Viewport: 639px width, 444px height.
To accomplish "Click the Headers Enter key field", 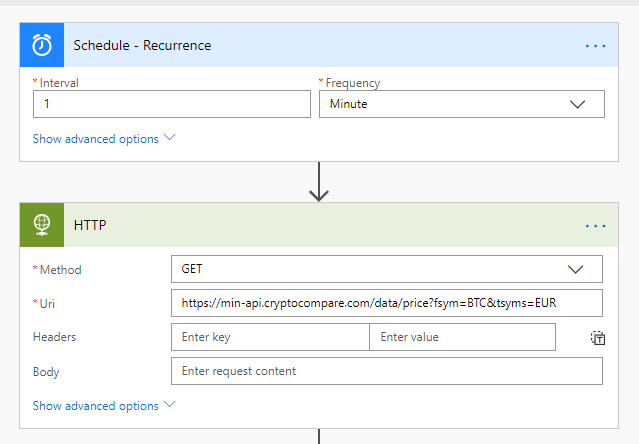I will [x=270, y=337].
